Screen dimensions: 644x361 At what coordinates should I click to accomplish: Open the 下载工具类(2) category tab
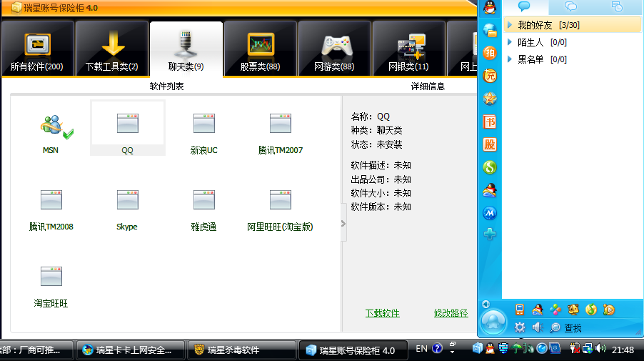(x=111, y=49)
